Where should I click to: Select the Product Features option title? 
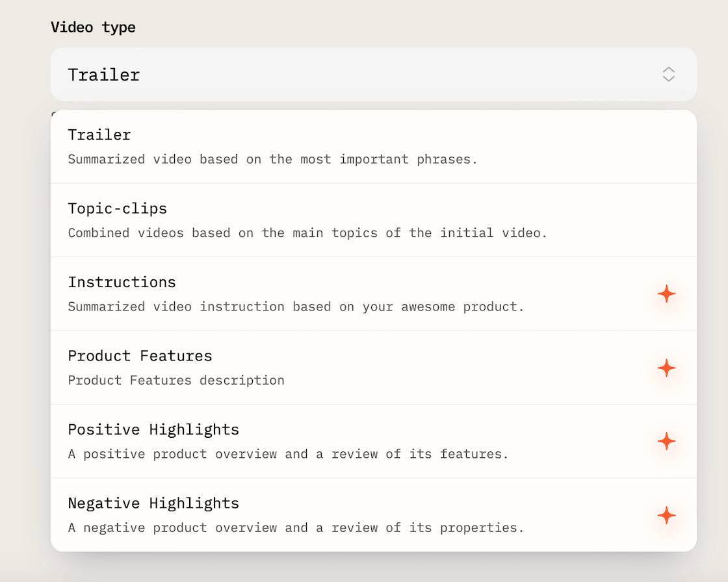(140, 356)
